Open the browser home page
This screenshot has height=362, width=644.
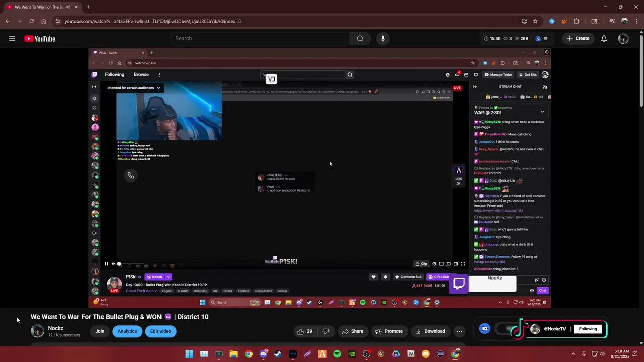(x=43, y=21)
